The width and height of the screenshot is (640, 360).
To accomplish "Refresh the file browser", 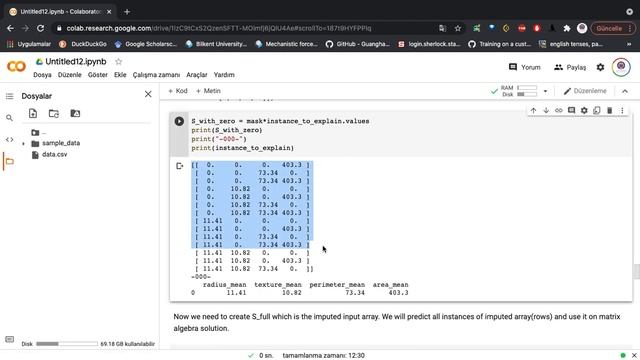I will [x=54, y=113].
